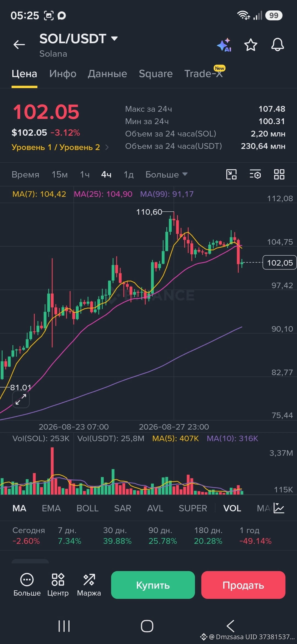The image size is (297, 644).
Task: Switch to the Инфо tab
Action: [63, 74]
